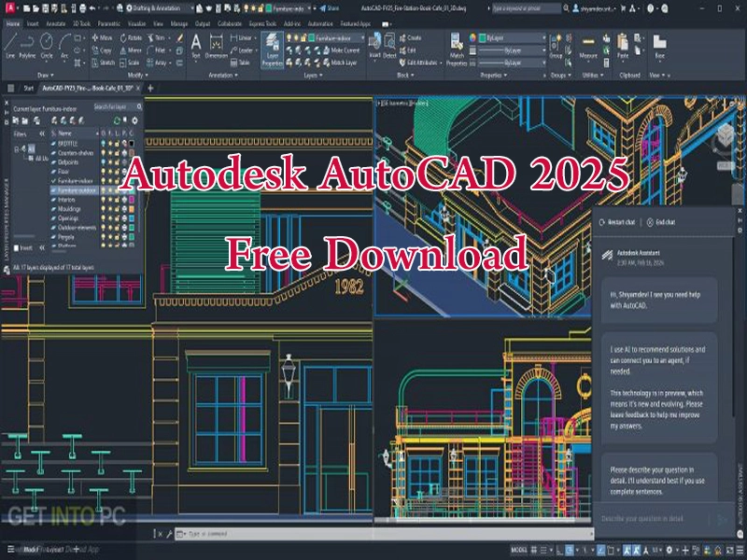Click the layer manager settings gear icon
Screen dimensions: 747x560
tap(134, 120)
